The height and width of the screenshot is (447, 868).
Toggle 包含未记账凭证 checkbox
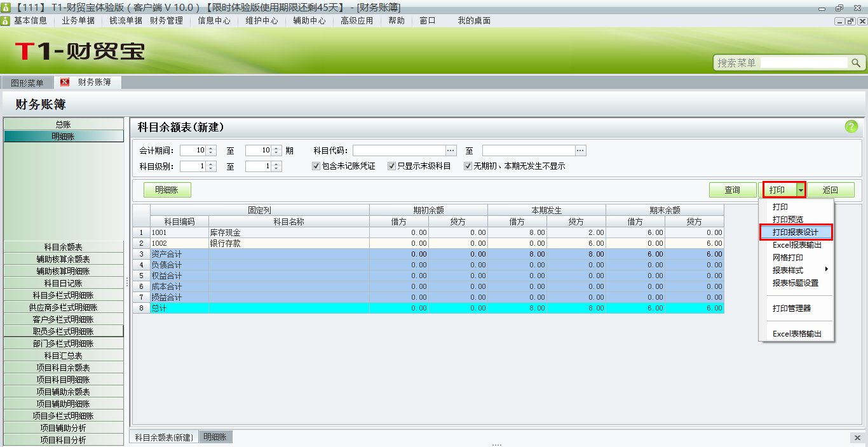(x=316, y=166)
